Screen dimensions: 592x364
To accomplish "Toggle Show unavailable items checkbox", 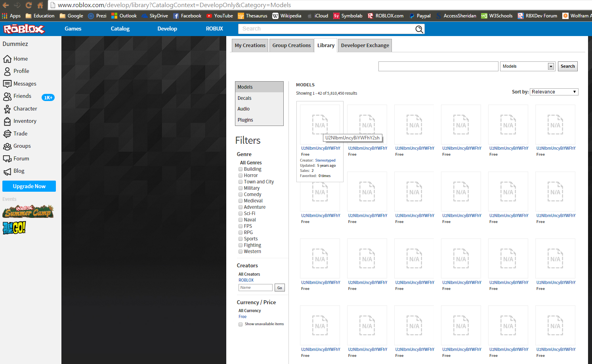I will [x=241, y=324].
